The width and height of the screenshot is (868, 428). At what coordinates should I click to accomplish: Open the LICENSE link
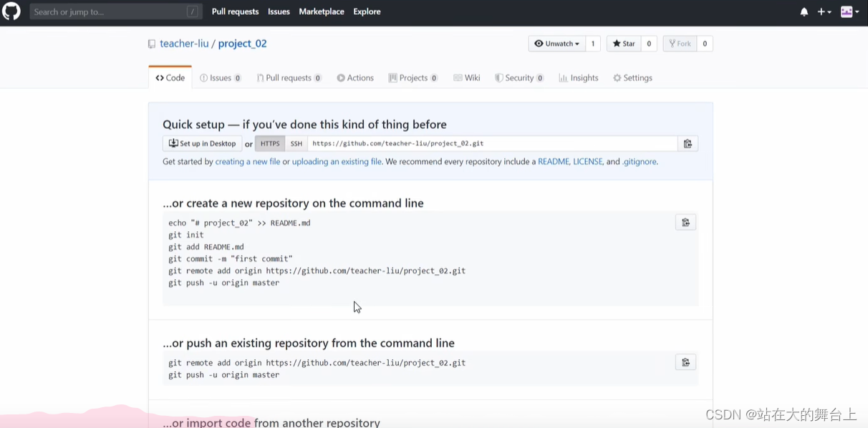pos(588,162)
